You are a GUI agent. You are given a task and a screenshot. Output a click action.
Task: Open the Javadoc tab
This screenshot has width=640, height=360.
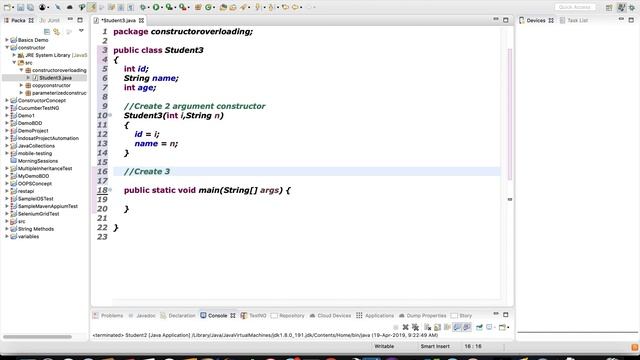click(x=142, y=316)
